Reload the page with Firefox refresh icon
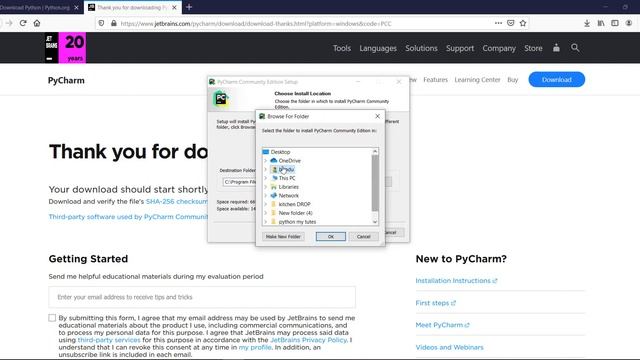This screenshot has width=640, height=360. (x=23, y=23)
